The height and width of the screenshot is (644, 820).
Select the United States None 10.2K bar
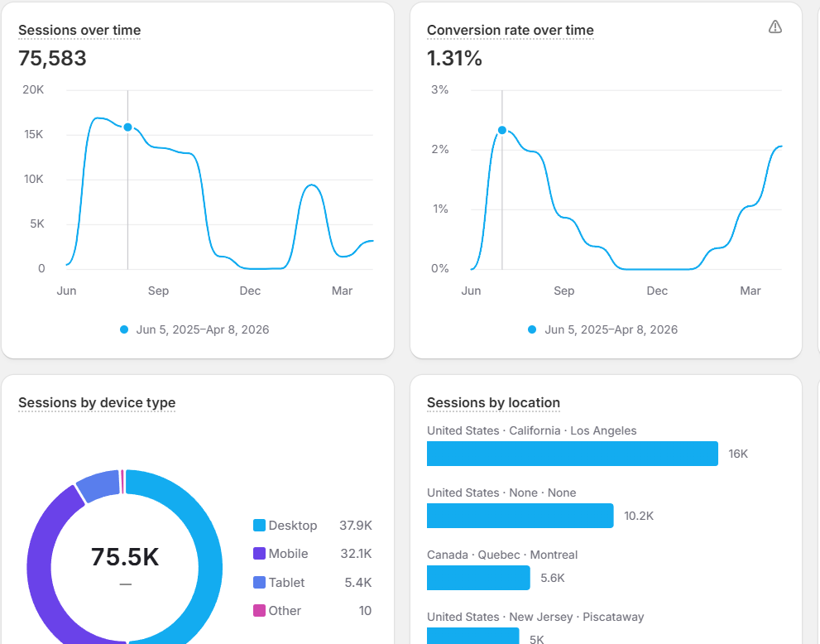[x=520, y=516]
